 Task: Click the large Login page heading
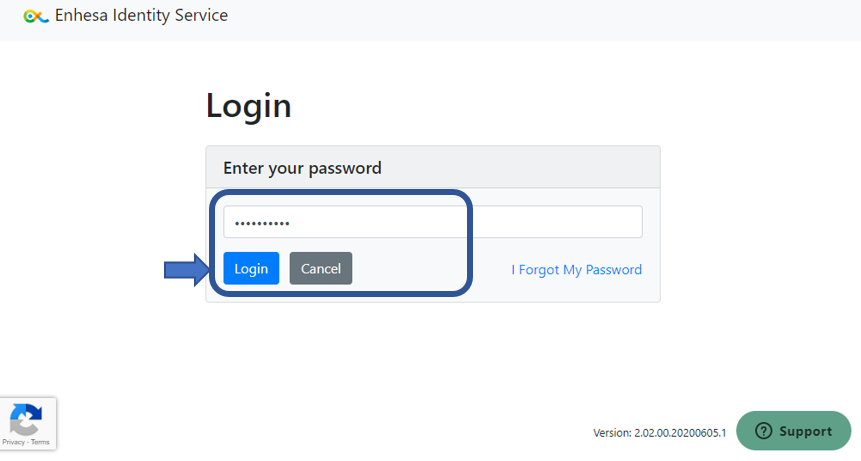248,105
